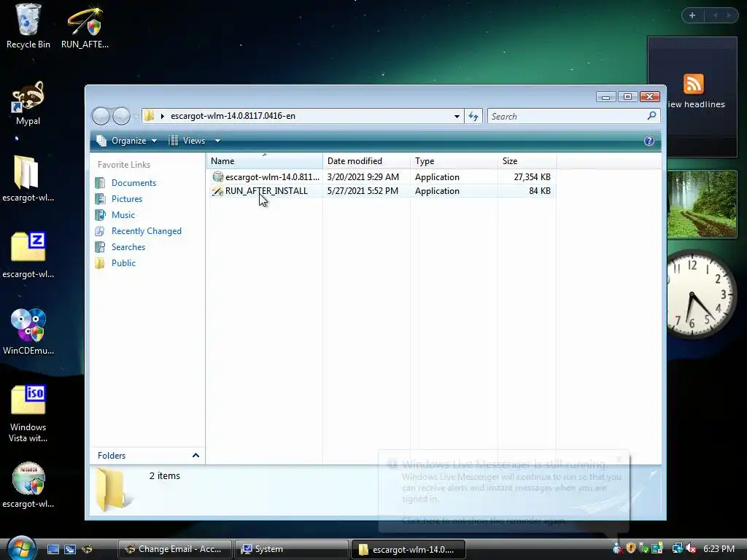Click the Explorer Forward button
Viewport: 747px width, 560px height.
coord(122,116)
